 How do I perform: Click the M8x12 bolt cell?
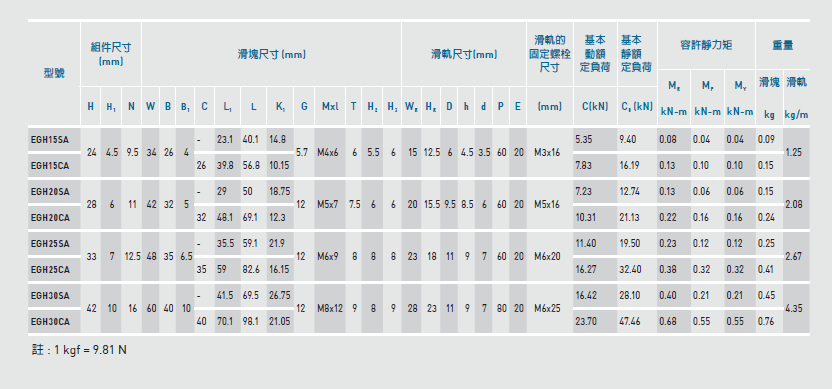[x=330, y=308]
